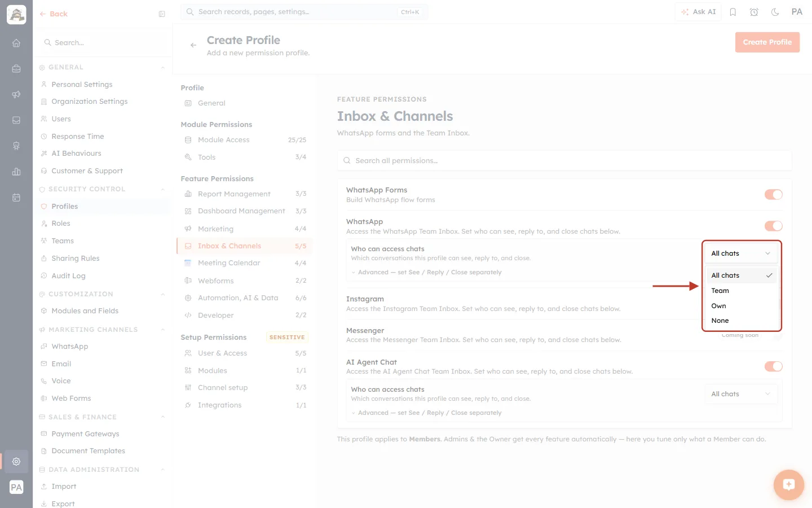Open the home icon in left rail

point(16,43)
